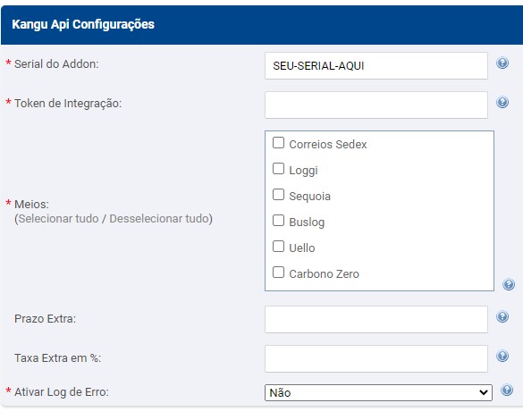Check the Sequoia shipping option

coord(279,195)
